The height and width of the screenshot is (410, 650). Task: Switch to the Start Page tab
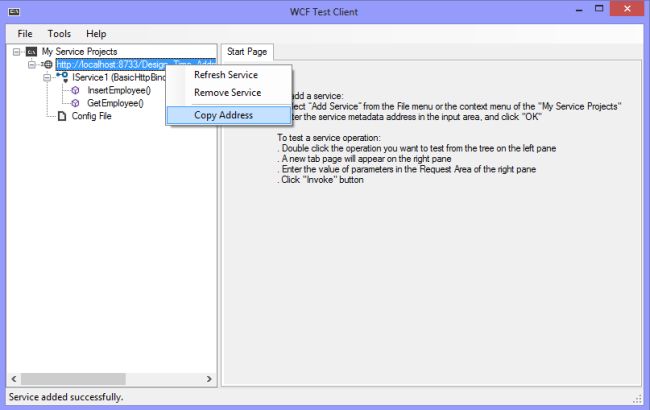click(x=247, y=52)
